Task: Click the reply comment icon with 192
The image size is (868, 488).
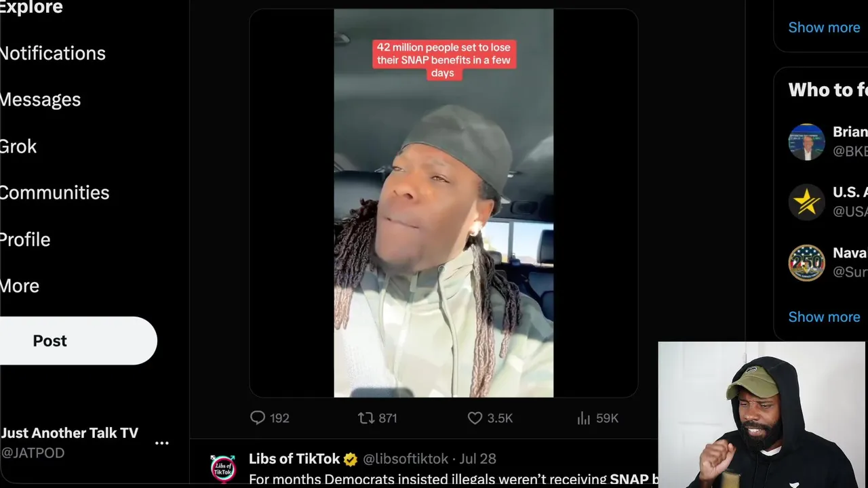Action: [x=258, y=418]
